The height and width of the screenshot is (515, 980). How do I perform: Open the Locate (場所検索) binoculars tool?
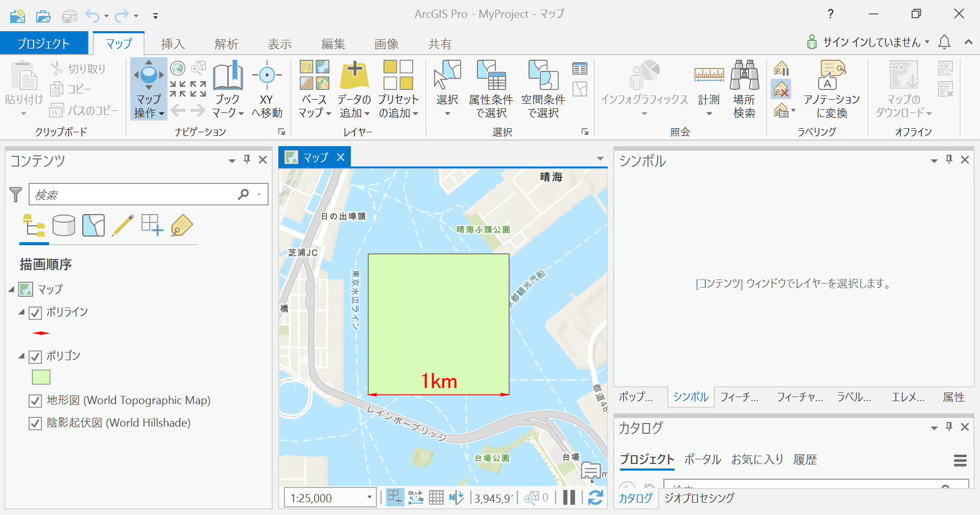pyautogui.click(x=744, y=89)
